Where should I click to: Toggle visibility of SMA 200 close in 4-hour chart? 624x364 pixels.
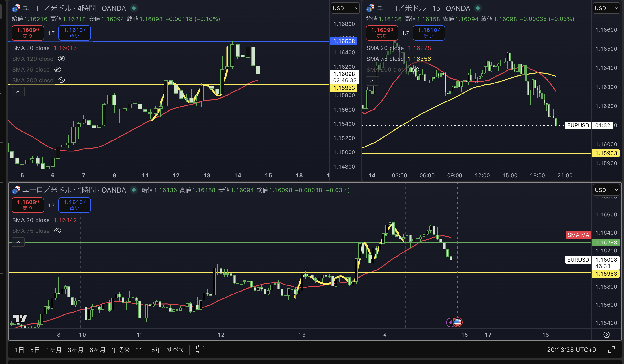[x=61, y=80]
